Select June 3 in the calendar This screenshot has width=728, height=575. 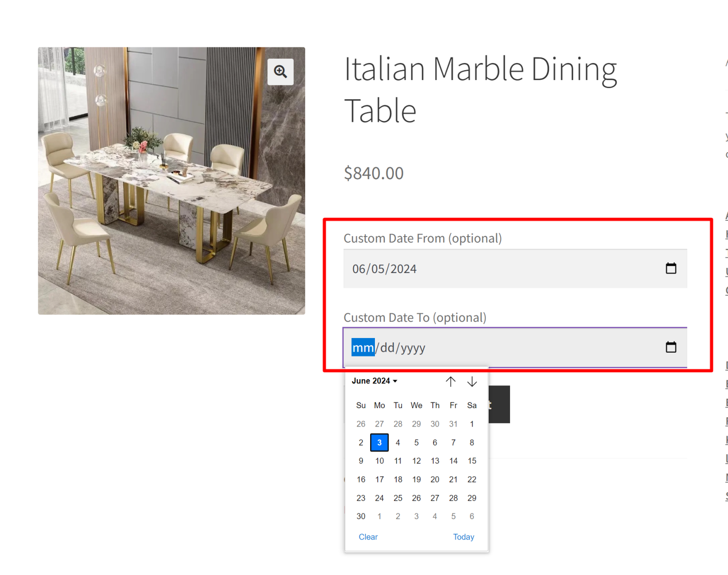[x=379, y=442]
